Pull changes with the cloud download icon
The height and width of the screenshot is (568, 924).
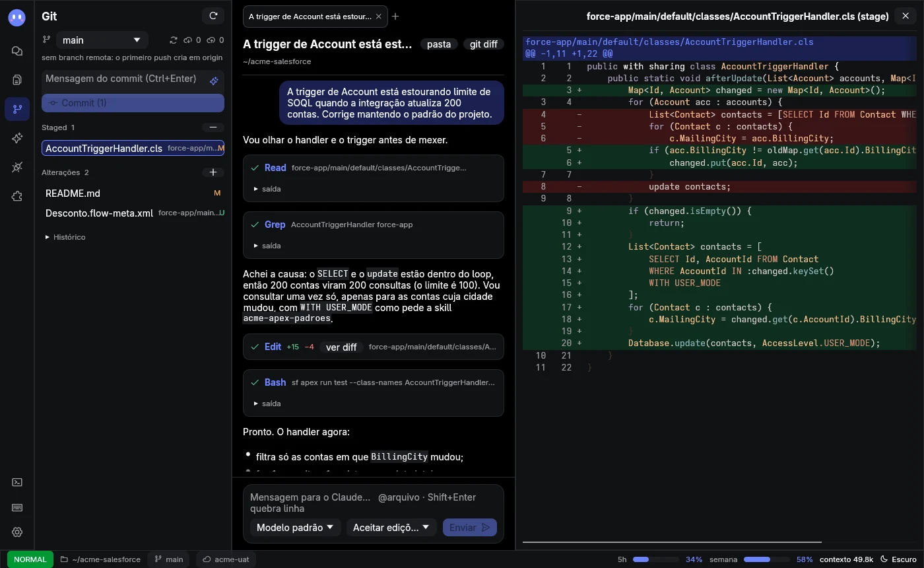point(192,40)
